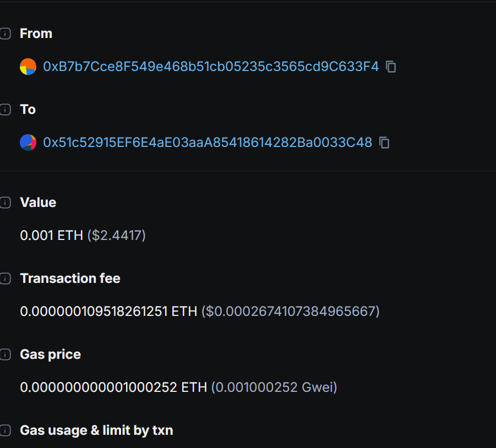
Task: Click the info icon beside To
Action: [6, 110]
